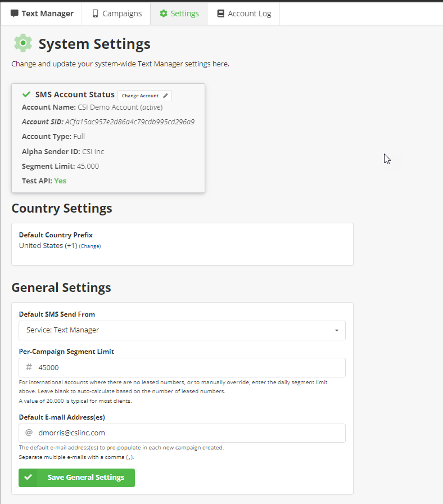Click the hash symbol in Segment Limit field
Viewport: 443px width, 504px height.
(x=29, y=367)
